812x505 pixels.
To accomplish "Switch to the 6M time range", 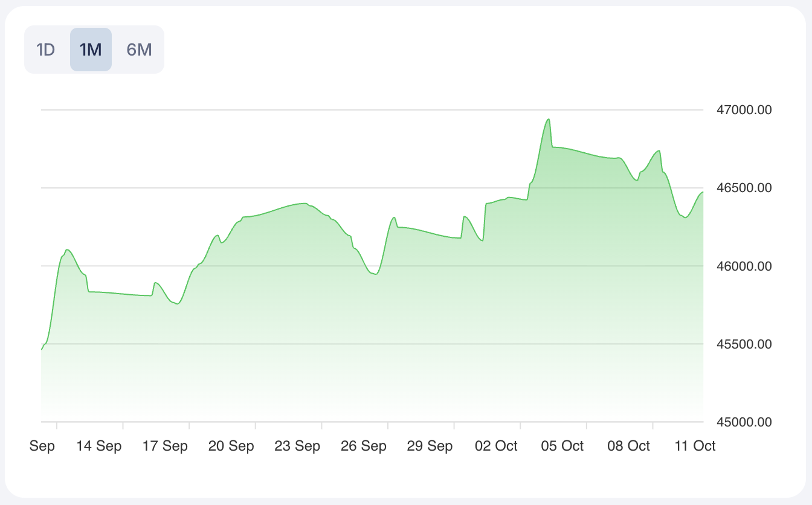I will pos(139,50).
